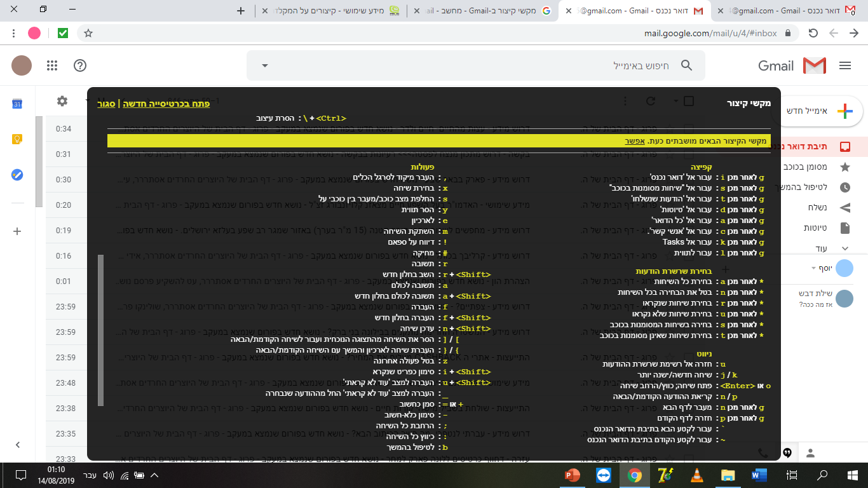This screenshot has width=868, height=488.
Task: Reload the page with the refresh icon
Action: (x=813, y=33)
